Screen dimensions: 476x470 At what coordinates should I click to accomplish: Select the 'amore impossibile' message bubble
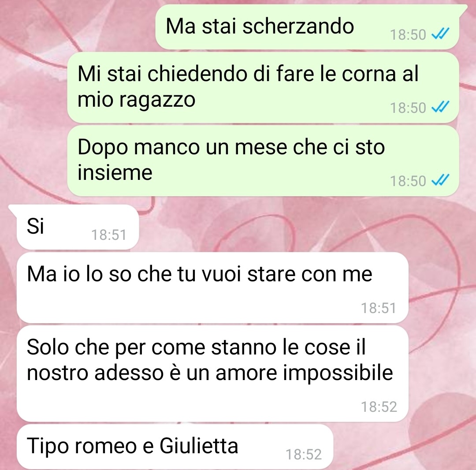[x=212, y=373]
